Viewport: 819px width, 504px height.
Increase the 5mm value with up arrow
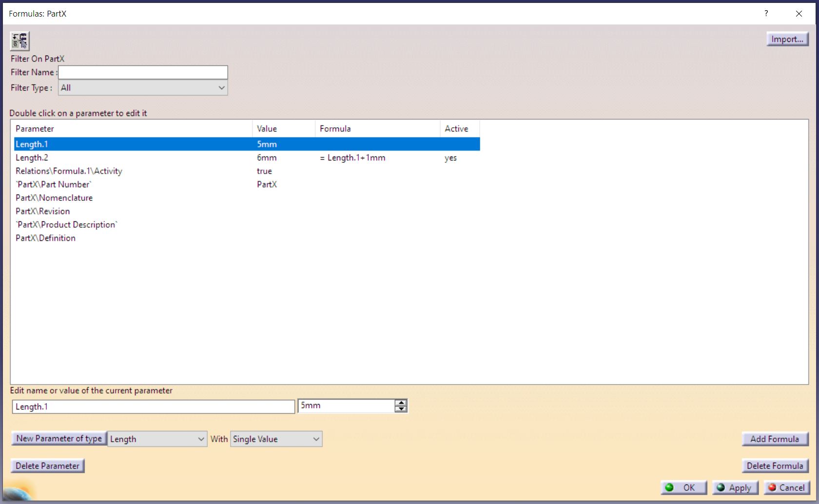[401, 403]
